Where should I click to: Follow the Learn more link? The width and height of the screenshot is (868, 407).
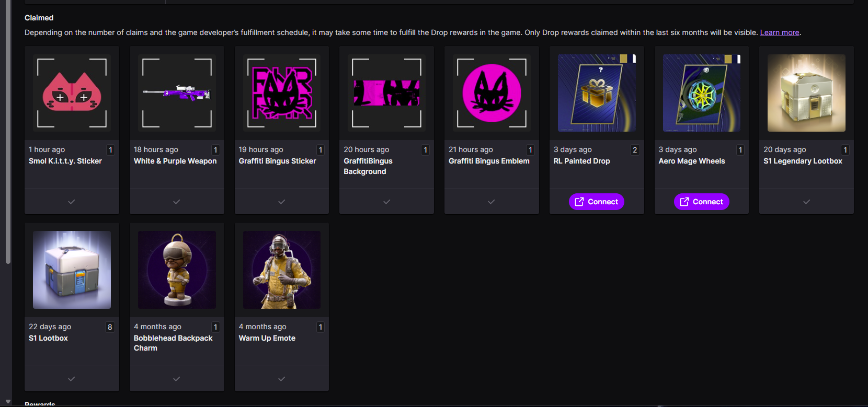pyautogui.click(x=779, y=32)
